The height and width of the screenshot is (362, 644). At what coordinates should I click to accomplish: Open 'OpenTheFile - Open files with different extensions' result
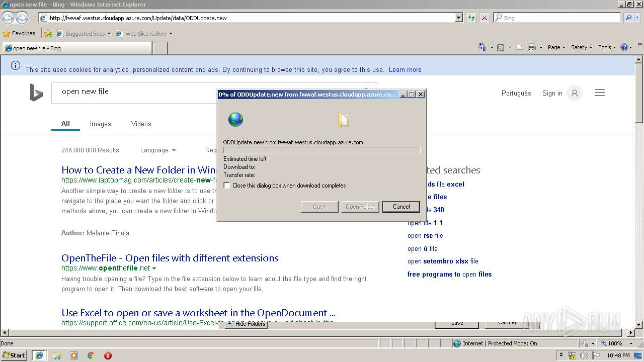click(170, 258)
